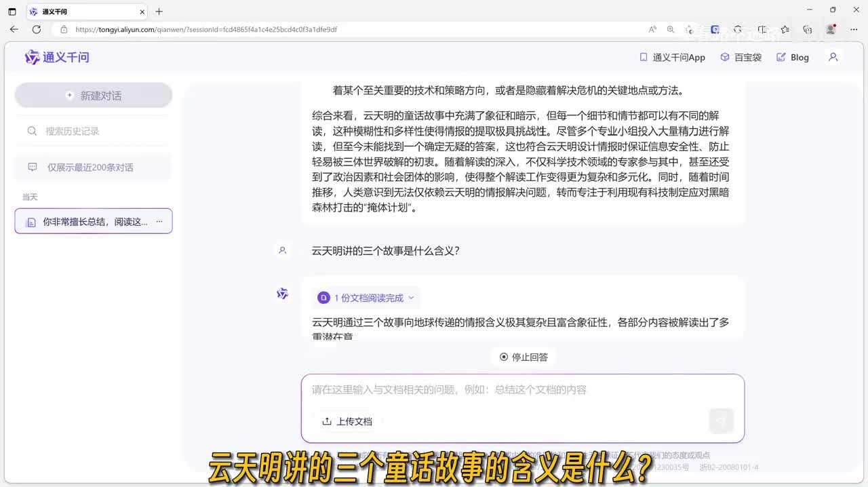This screenshot has height=487, width=868.
Task: Expand the 1 份文档阅读完成 dropdown
Action: (367, 298)
